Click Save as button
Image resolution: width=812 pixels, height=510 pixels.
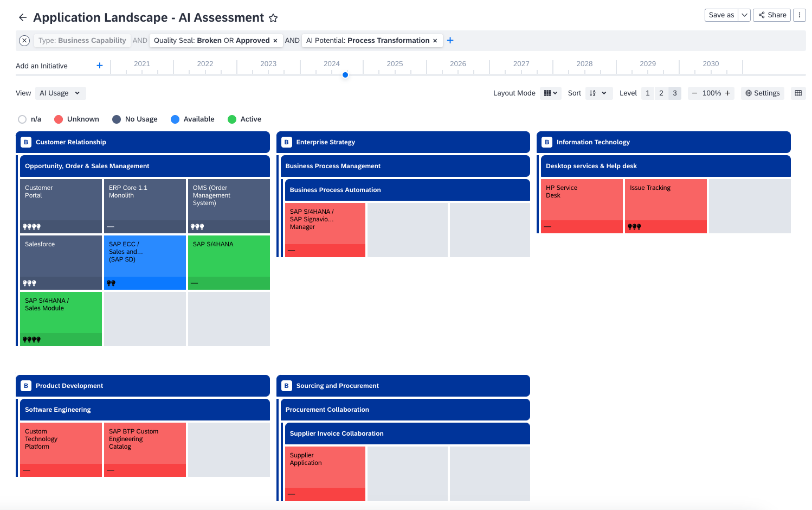click(x=721, y=15)
